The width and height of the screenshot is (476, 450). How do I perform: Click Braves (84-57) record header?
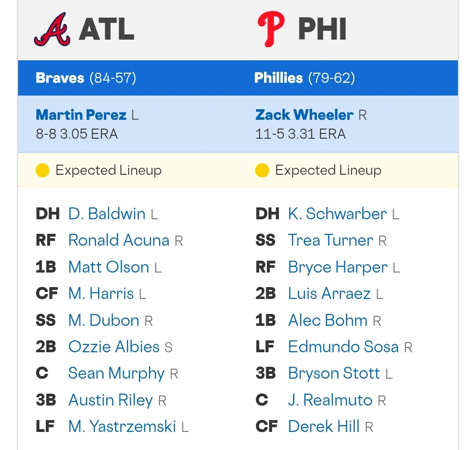click(x=86, y=78)
